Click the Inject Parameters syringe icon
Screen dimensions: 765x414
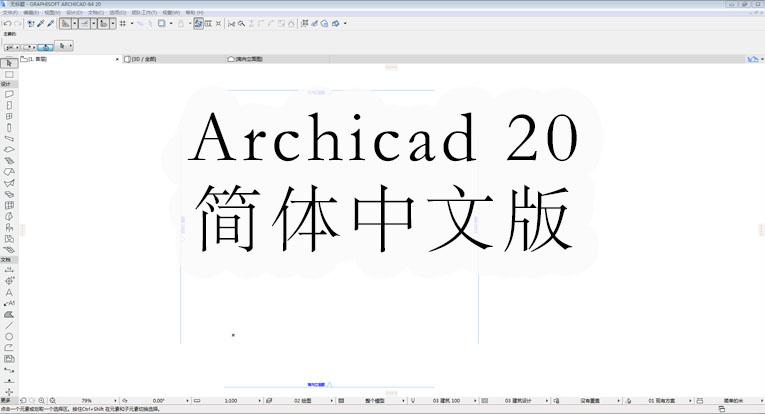tap(51, 23)
